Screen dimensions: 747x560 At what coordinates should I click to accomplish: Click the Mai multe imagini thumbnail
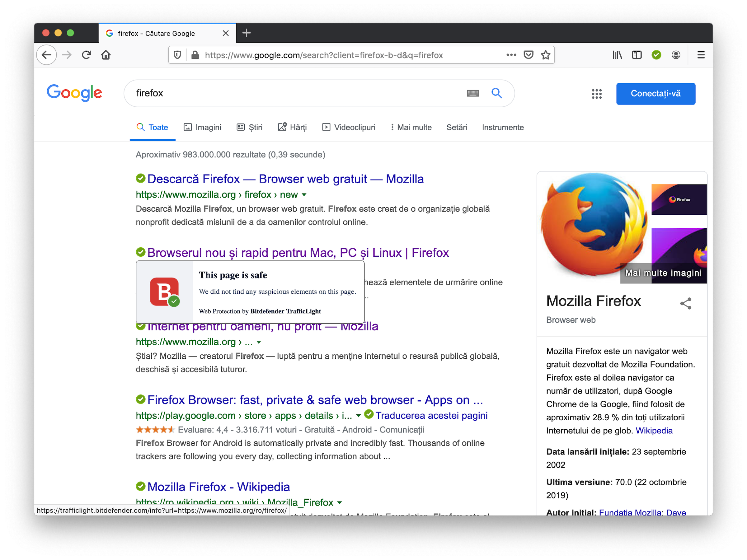[x=663, y=273]
